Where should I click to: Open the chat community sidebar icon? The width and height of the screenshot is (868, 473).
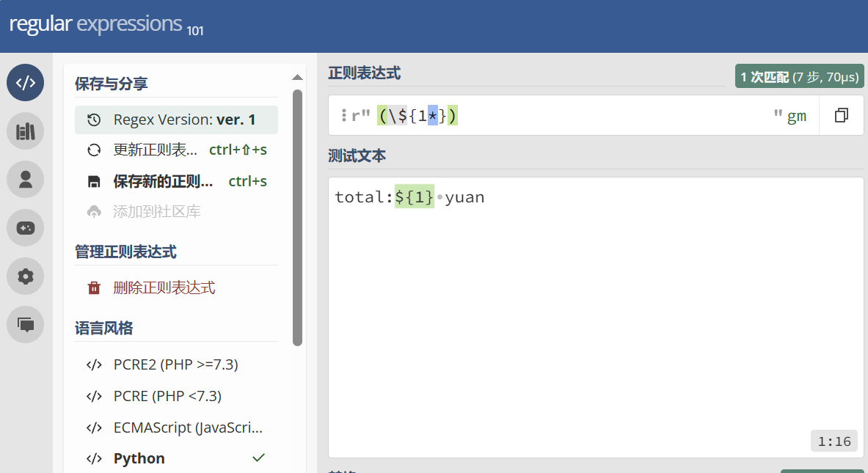26,324
